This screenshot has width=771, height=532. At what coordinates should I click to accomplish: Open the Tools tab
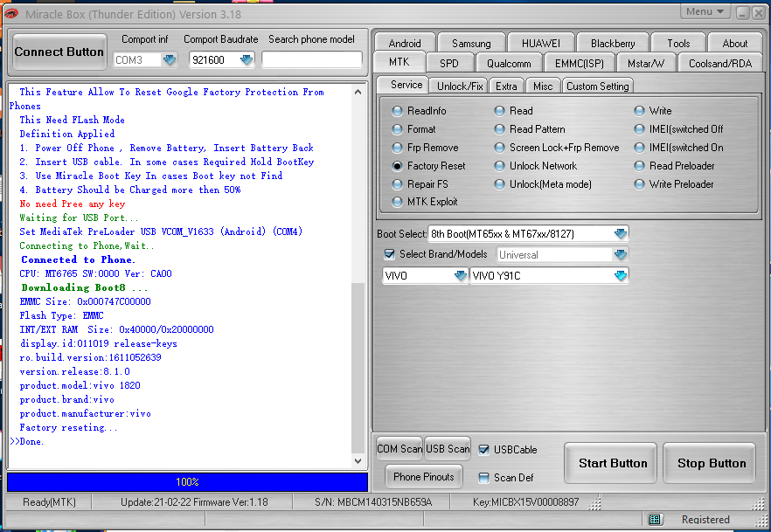(678, 43)
